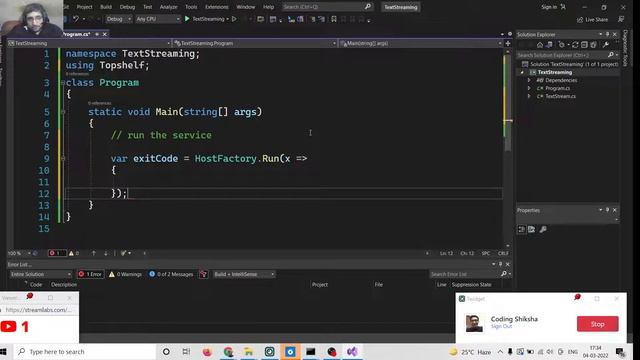Open the Extensions menu
This screenshot has height=360, width=640.
[x=216, y=7]
